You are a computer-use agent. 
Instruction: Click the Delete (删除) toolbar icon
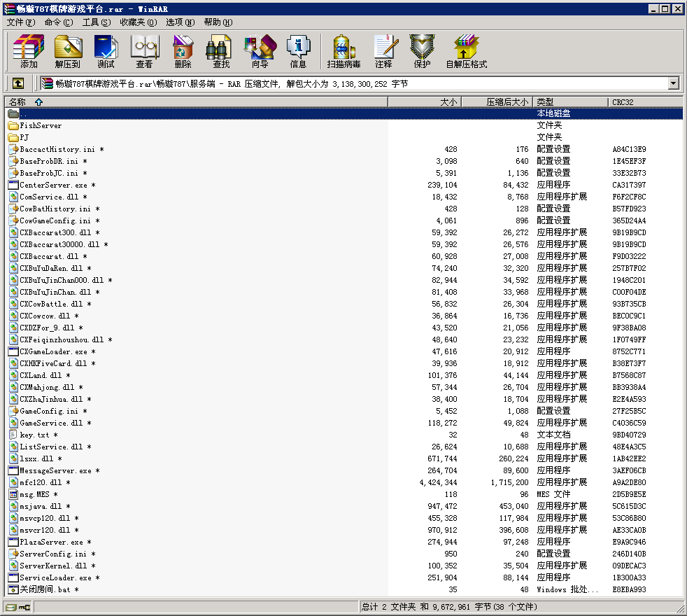(183, 51)
